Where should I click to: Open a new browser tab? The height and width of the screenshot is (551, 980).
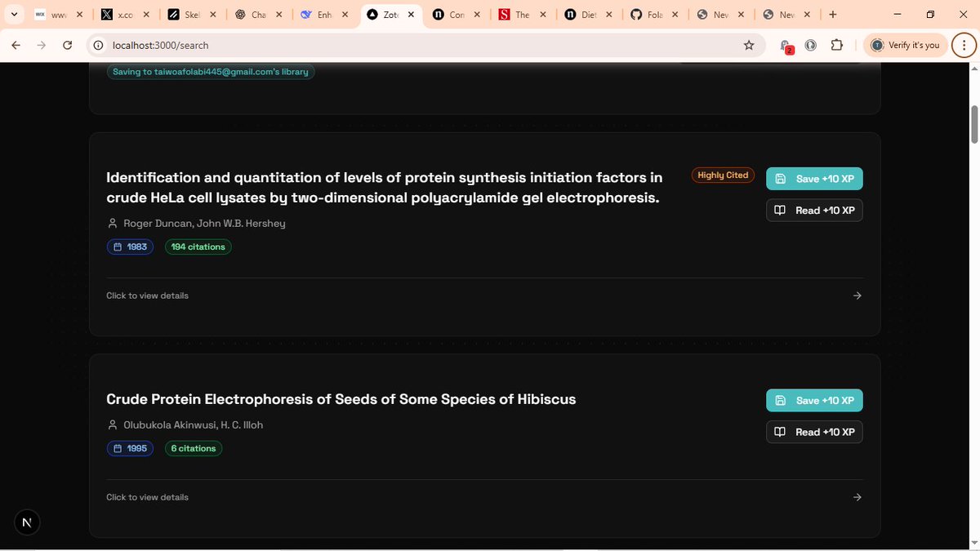point(833,15)
